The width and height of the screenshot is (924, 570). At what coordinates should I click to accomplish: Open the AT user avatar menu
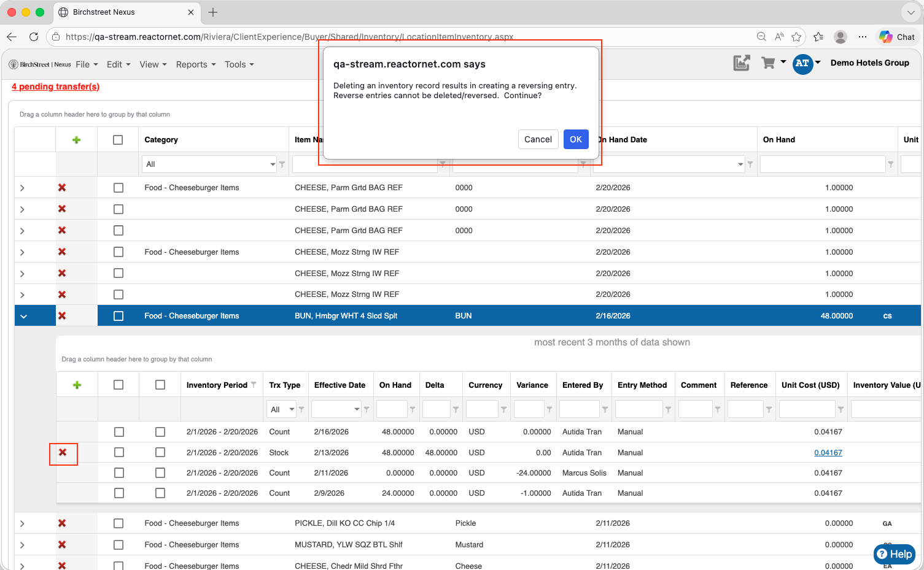point(802,63)
